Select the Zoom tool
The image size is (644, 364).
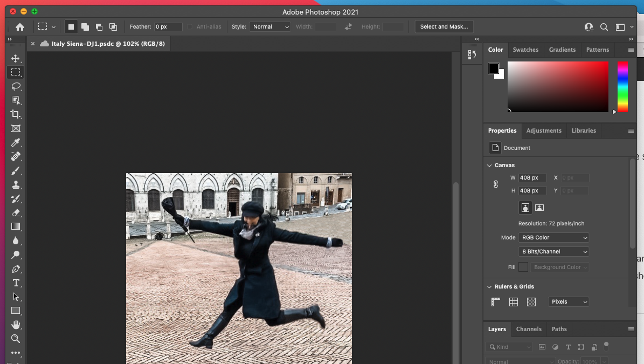(16, 339)
